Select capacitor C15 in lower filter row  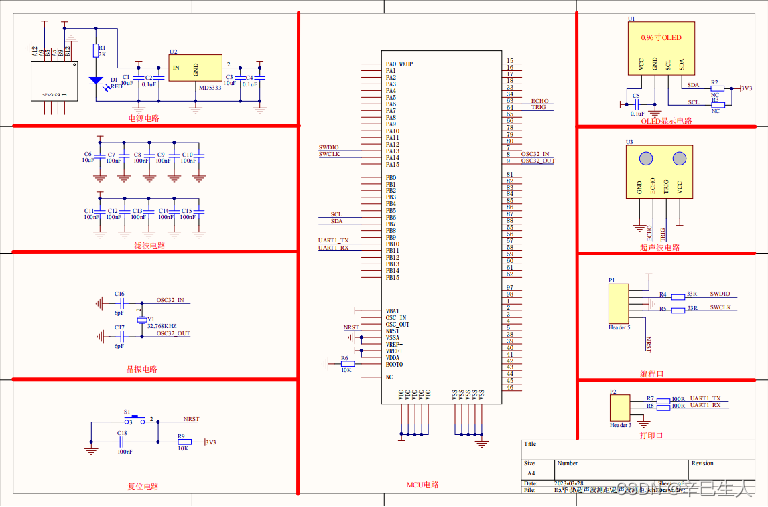pyautogui.click(x=199, y=212)
